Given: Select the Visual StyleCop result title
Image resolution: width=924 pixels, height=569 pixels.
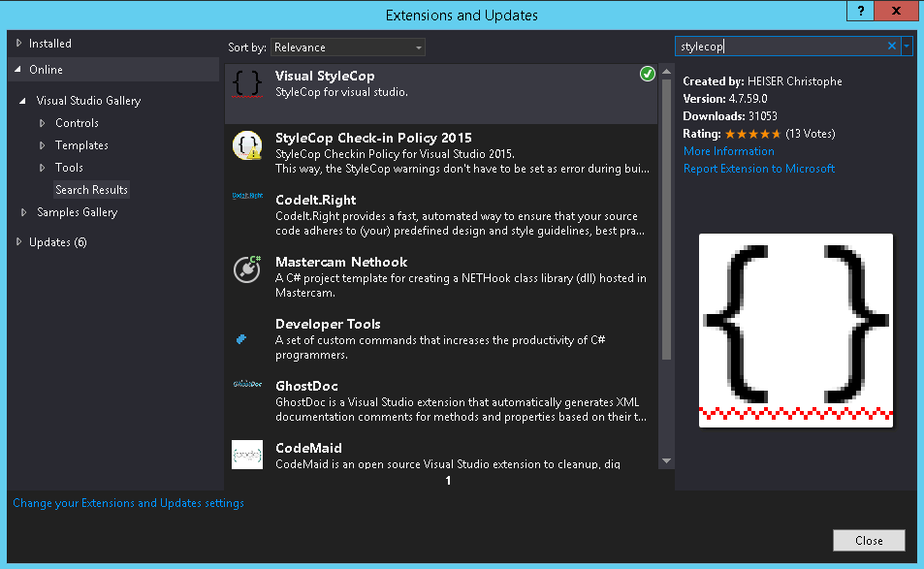Looking at the screenshot, I should (x=325, y=76).
